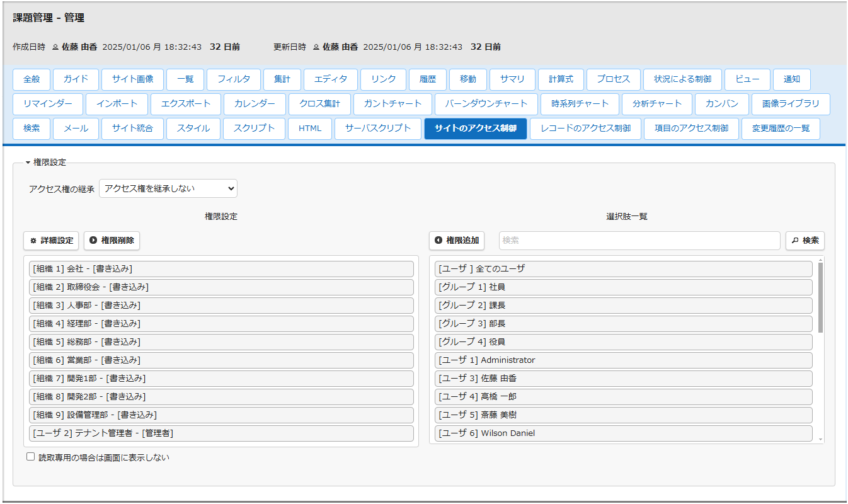This screenshot has width=848, height=504.
Task: Click the search input field in 選択肢一覧
Action: (639, 241)
